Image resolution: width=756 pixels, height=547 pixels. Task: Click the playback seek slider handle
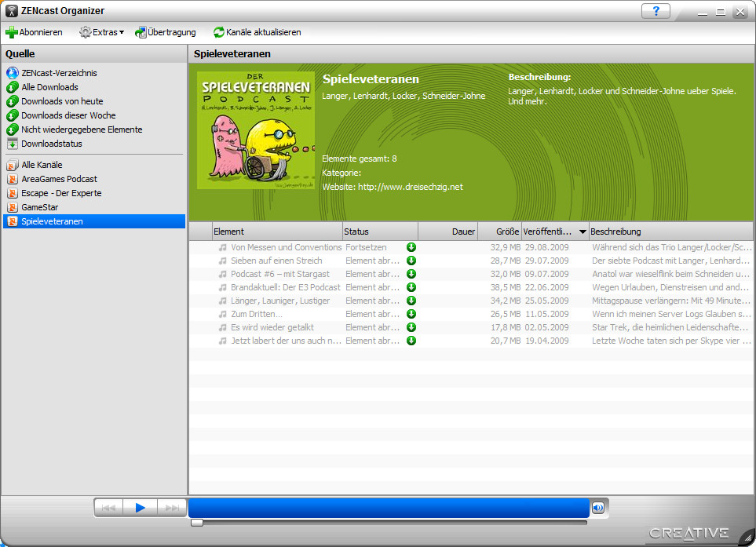tap(197, 523)
